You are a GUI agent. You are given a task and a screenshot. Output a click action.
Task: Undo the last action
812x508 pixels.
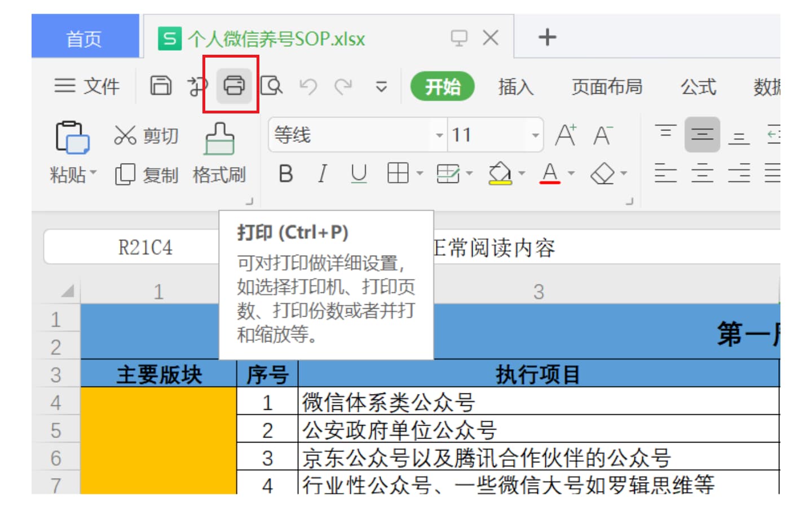[308, 86]
